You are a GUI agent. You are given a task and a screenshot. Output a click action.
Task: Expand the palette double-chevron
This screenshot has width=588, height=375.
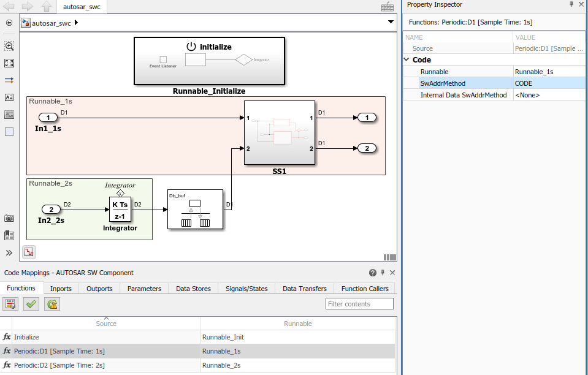[9, 253]
